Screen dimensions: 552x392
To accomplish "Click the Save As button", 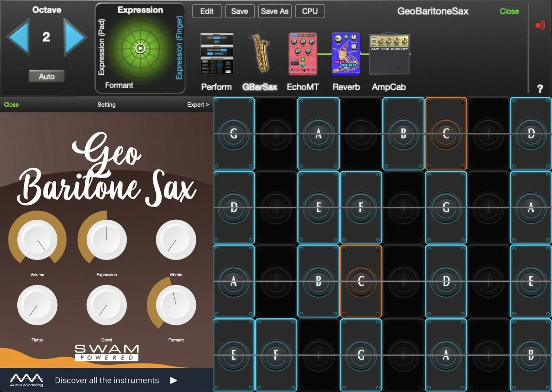I will click(x=275, y=11).
